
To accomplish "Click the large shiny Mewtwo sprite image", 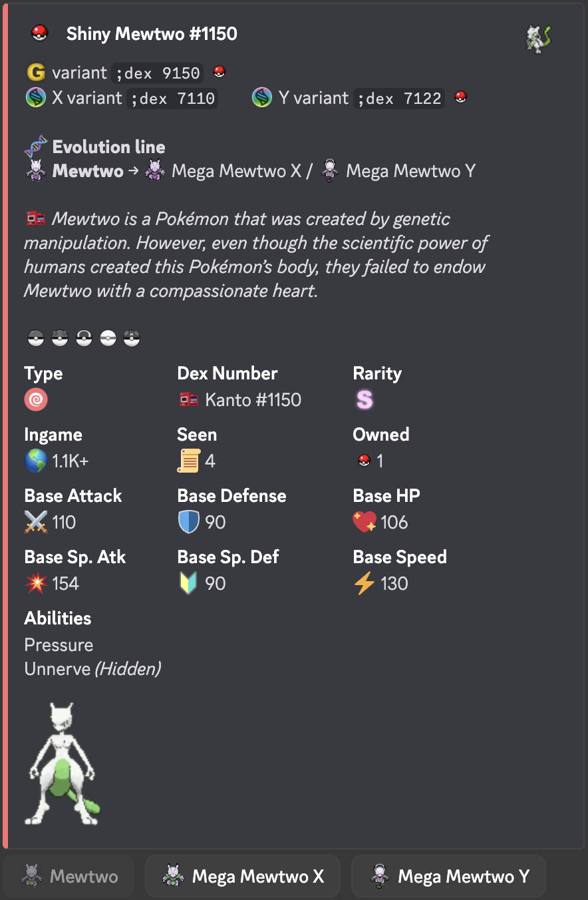I will [63, 764].
